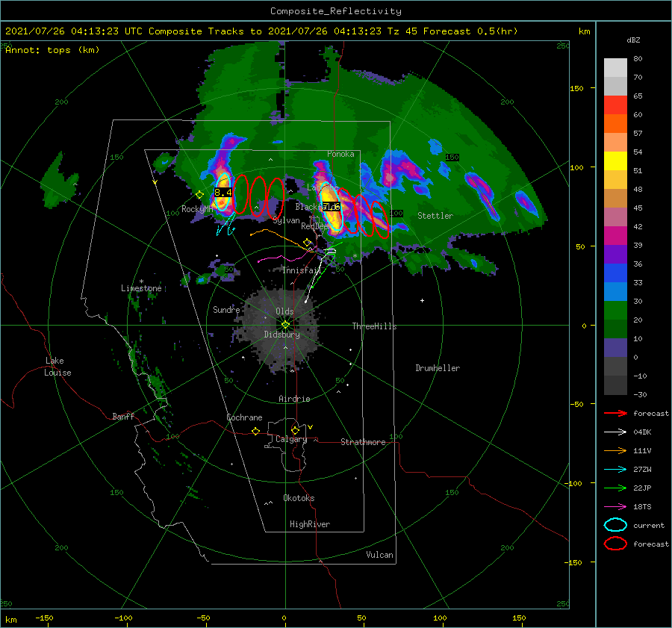This screenshot has height=628, width=672.
Task: Click the Calgary city label
Action: tap(291, 439)
